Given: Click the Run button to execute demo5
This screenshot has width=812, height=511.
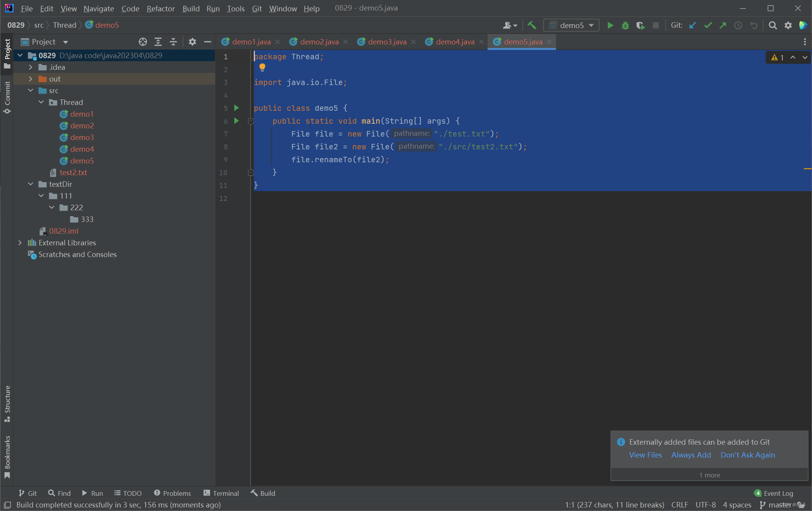Looking at the screenshot, I should [x=610, y=25].
